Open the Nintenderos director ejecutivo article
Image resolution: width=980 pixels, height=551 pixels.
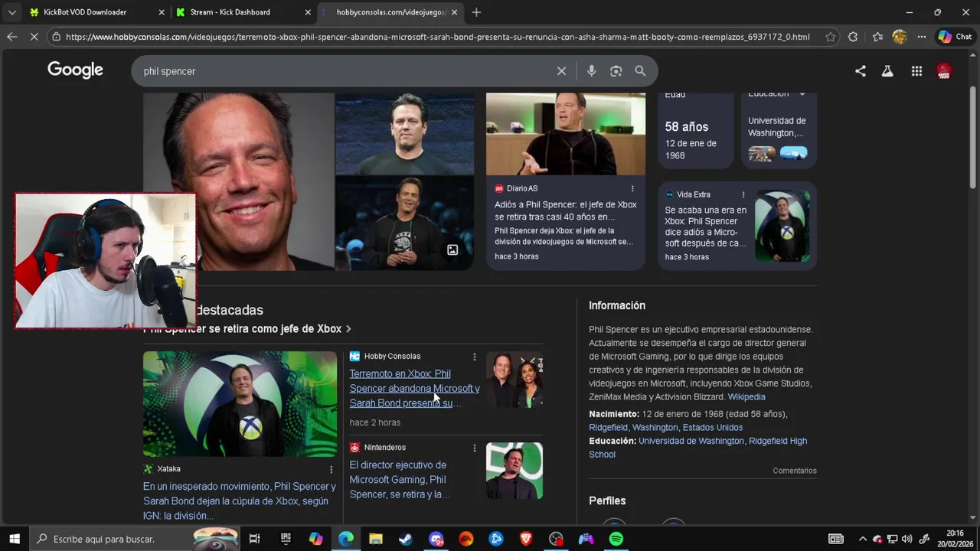[399, 479]
